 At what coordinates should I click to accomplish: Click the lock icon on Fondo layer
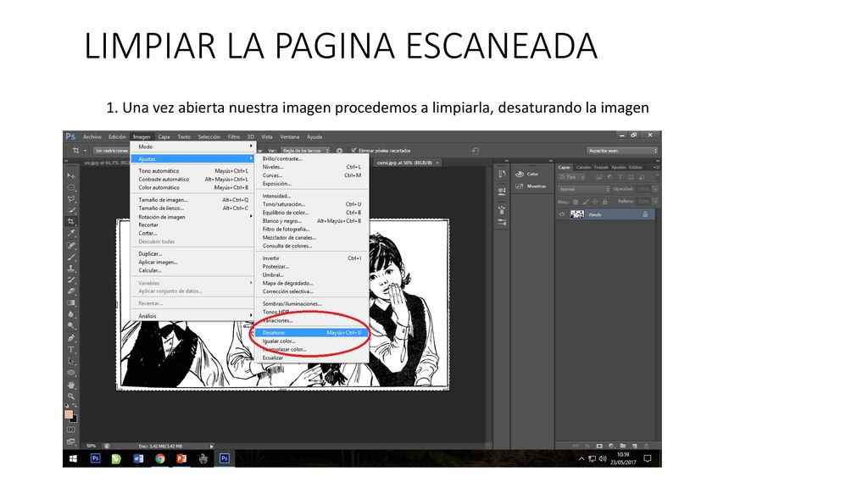pos(645,214)
